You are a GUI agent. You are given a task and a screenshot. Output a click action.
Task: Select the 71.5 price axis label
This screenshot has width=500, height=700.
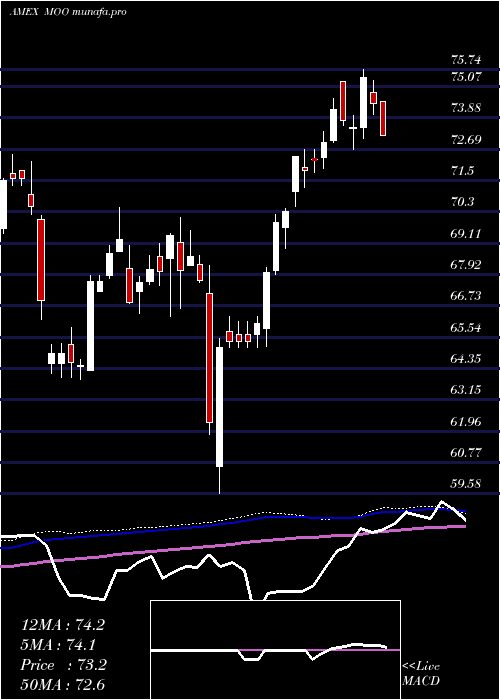pos(462,171)
